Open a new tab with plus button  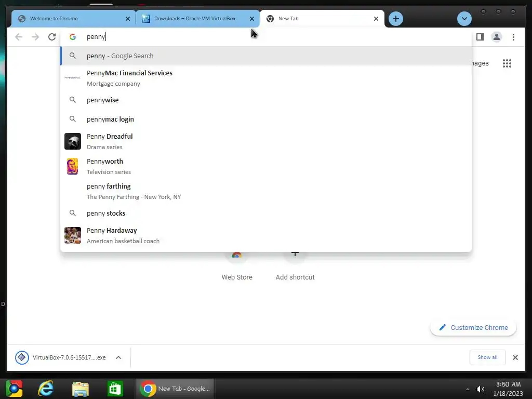coord(395,19)
